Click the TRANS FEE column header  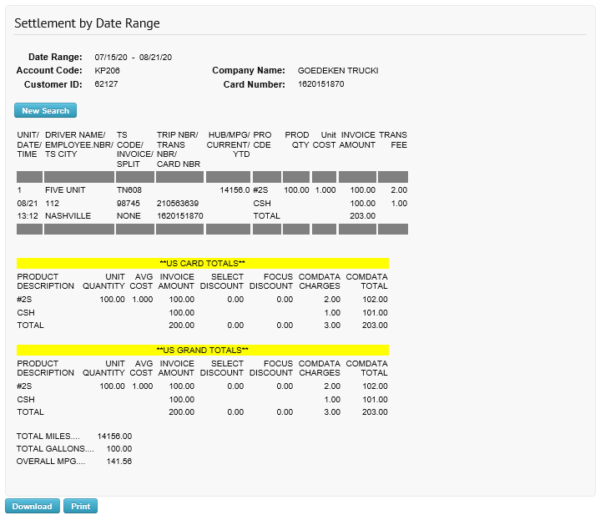tap(392, 140)
